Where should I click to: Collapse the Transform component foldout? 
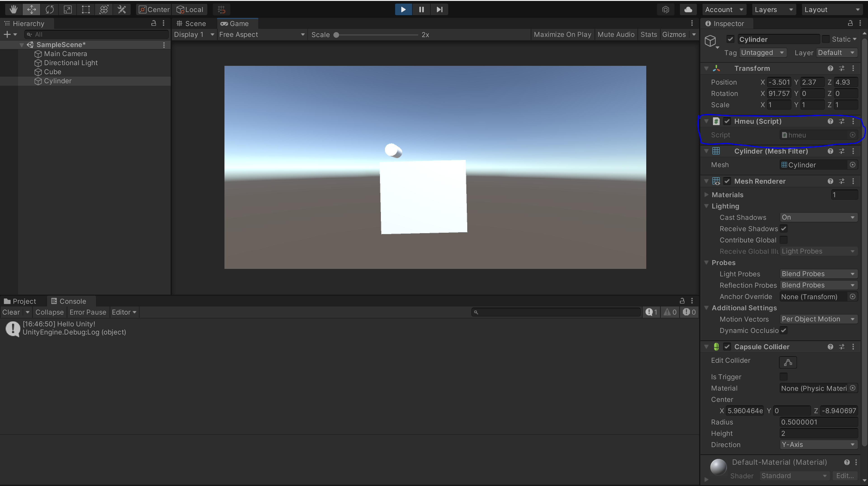coord(706,69)
